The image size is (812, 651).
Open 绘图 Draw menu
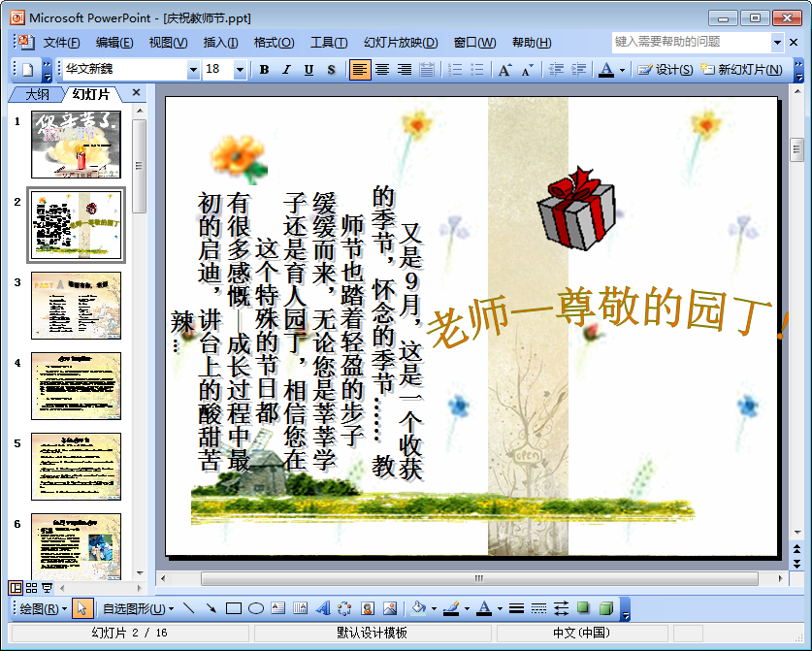(x=43, y=608)
